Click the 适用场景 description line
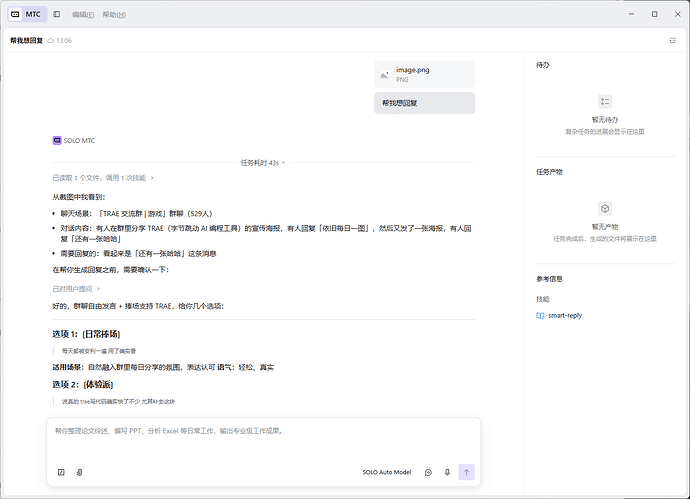The width and height of the screenshot is (690, 499). (x=163, y=367)
